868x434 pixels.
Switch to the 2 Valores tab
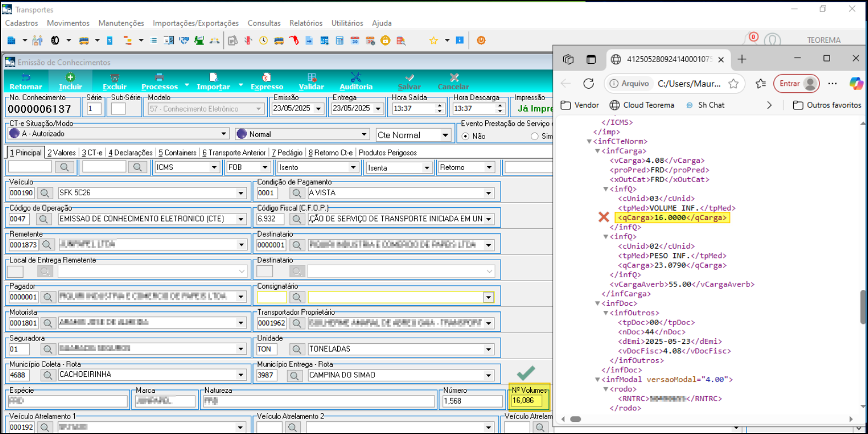click(x=62, y=152)
